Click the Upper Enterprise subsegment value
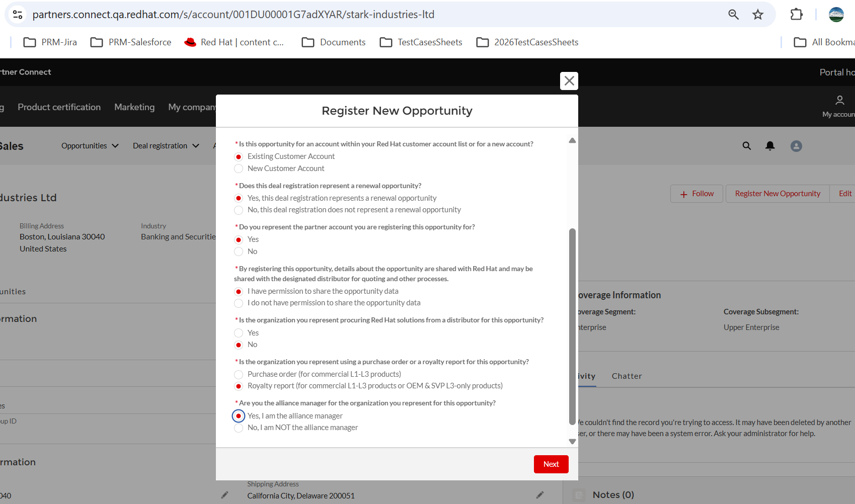This screenshot has height=504, width=855. [x=751, y=327]
